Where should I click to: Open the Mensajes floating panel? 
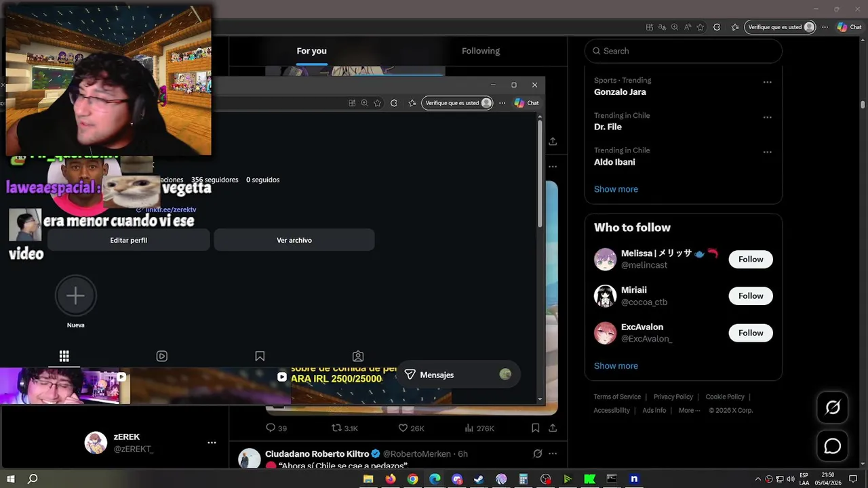point(458,375)
